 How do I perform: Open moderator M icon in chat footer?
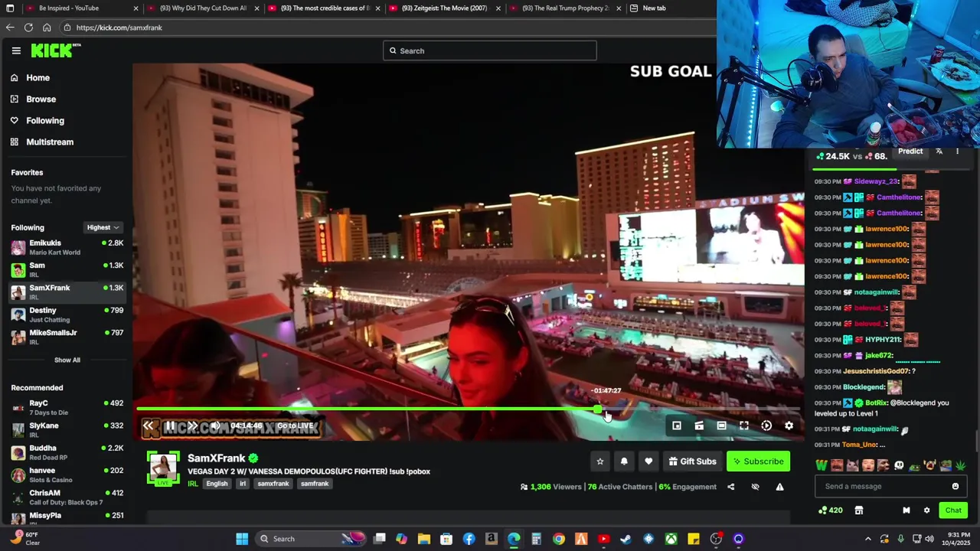[906, 510]
